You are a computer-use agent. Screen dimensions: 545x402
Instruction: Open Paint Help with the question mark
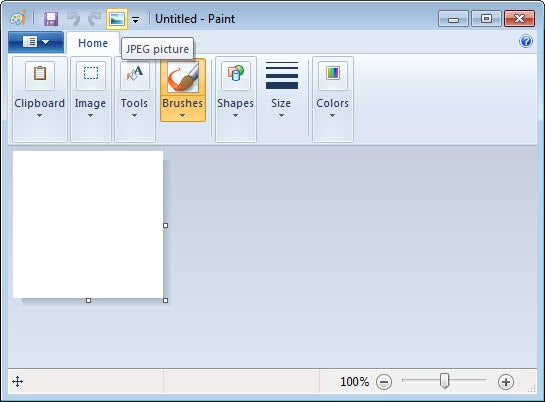tap(526, 41)
